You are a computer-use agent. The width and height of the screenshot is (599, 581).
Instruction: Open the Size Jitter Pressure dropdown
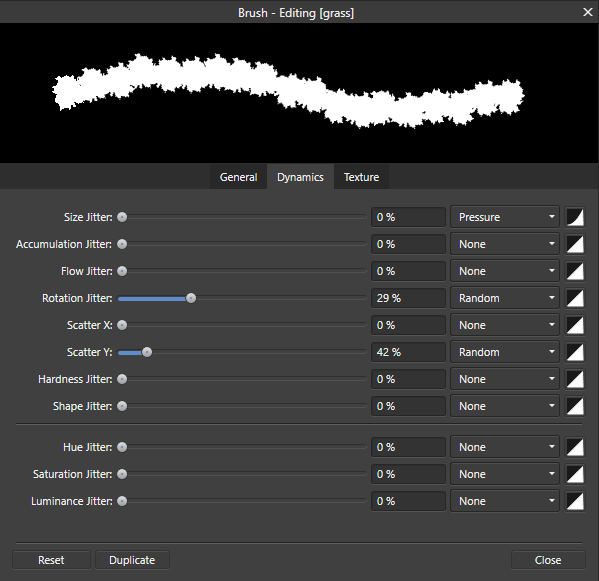[x=505, y=217]
